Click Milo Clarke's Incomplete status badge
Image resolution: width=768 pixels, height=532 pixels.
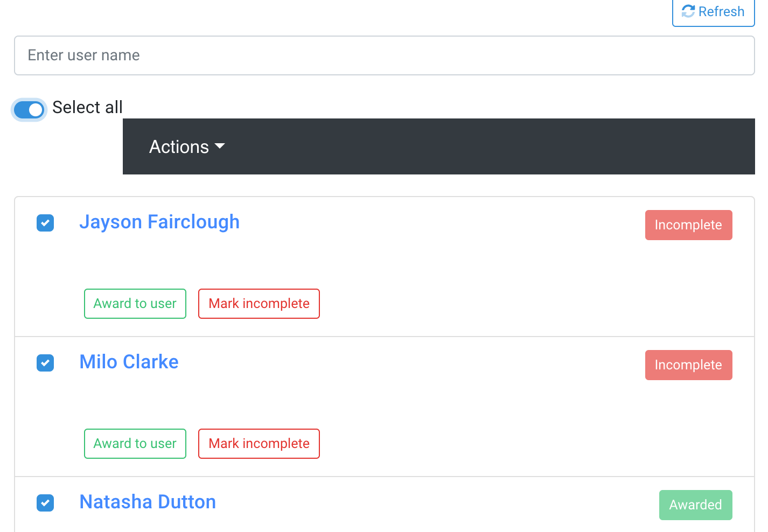pos(689,365)
